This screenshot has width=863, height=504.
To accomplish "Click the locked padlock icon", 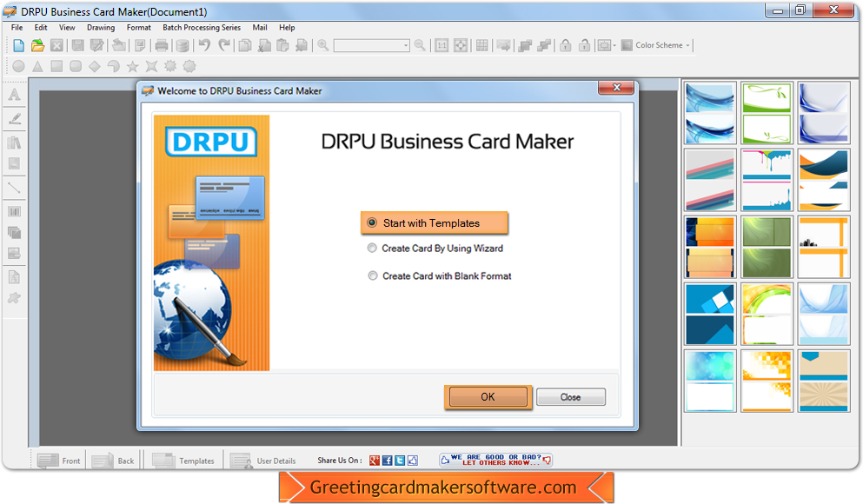I will (x=565, y=45).
